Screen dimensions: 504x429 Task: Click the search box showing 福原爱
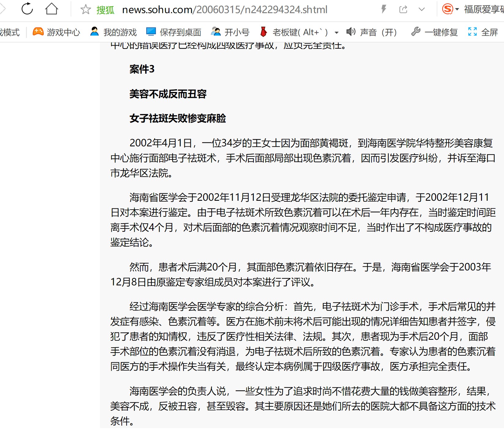[484, 9]
